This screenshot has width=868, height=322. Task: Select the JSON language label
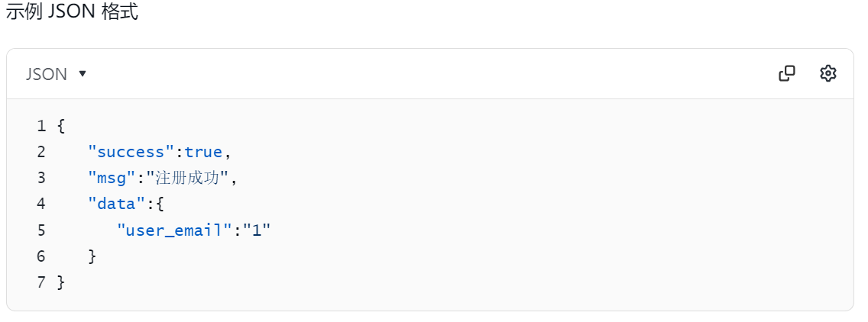pyautogui.click(x=46, y=73)
